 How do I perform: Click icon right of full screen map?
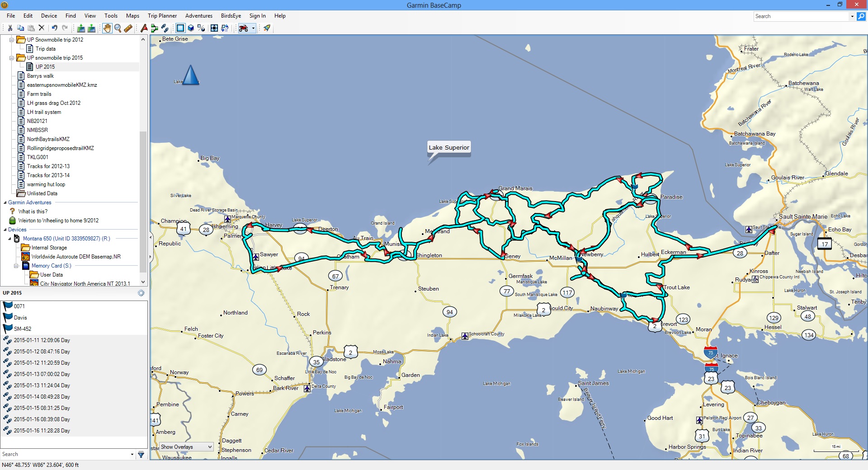pos(225,28)
